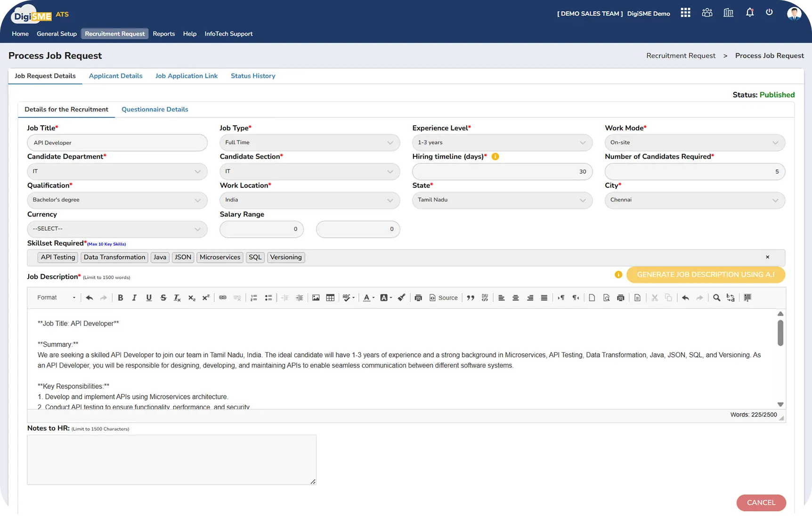
Task: Expand the Job Type dropdown
Action: coord(309,143)
